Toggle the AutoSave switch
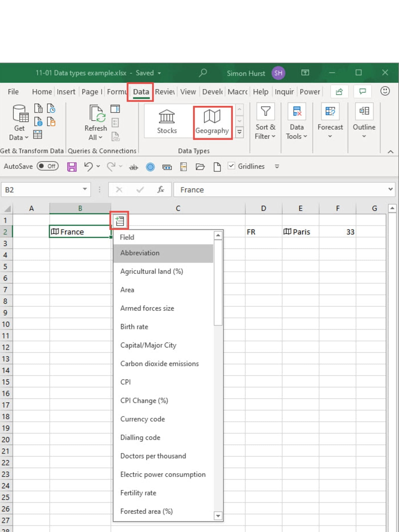 tap(47, 166)
